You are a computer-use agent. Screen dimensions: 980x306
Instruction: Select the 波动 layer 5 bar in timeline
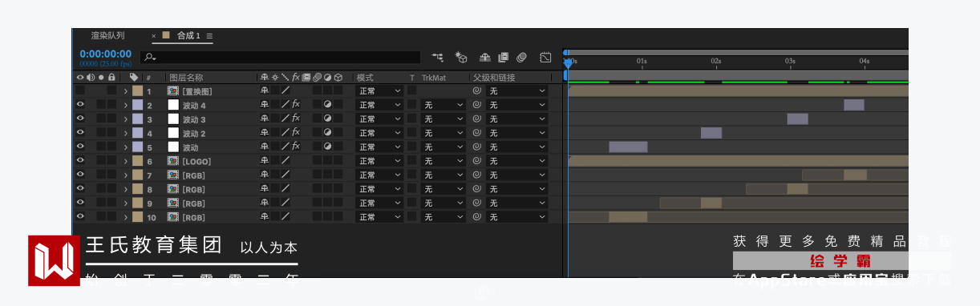pos(628,147)
